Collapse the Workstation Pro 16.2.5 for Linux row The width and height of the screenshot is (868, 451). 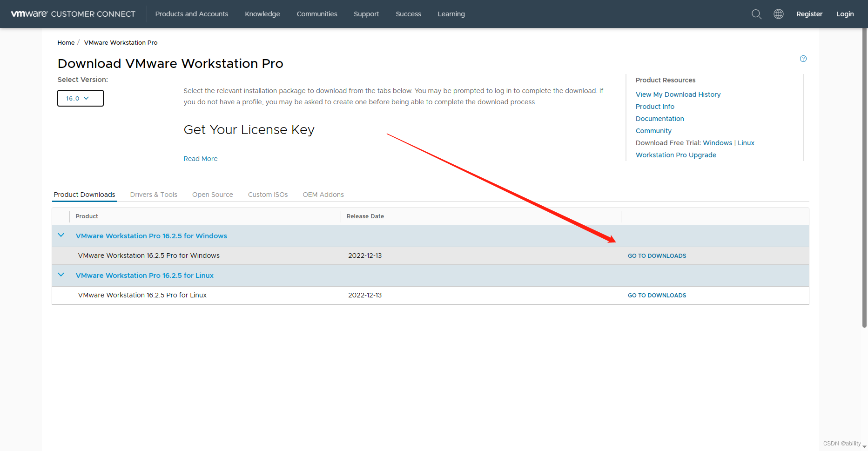[61, 275]
